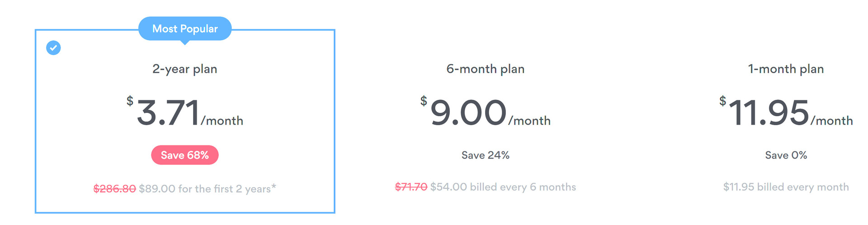Click the red Save 68% badge
The width and height of the screenshot is (868, 225).
(184, 155)
